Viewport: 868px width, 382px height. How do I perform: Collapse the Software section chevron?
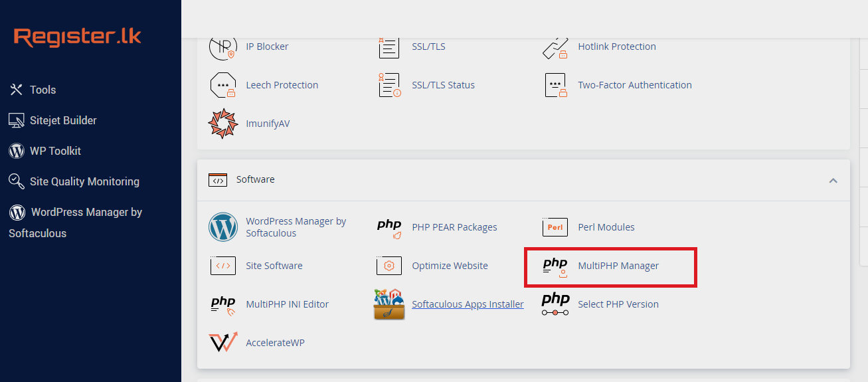coord(833,180)
